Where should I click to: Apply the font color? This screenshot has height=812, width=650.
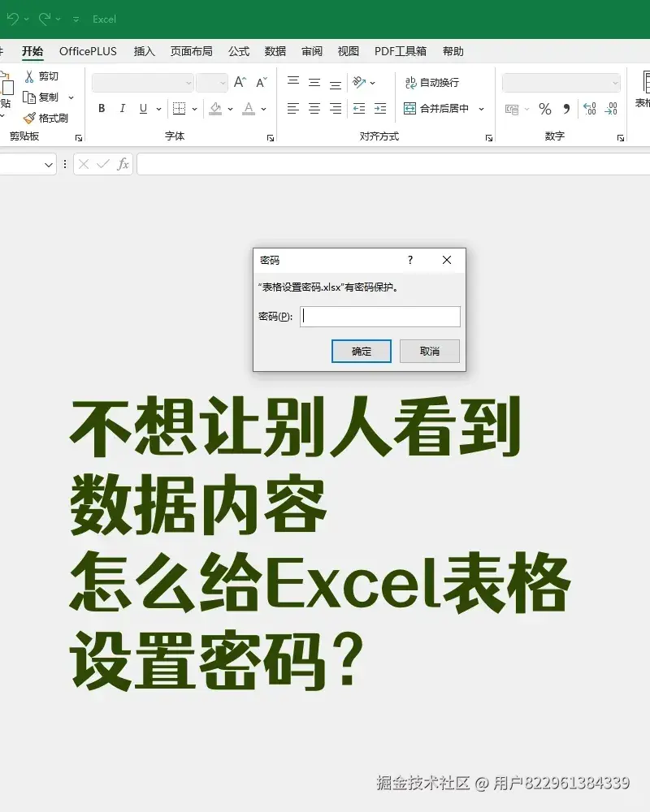pos(249,108)
